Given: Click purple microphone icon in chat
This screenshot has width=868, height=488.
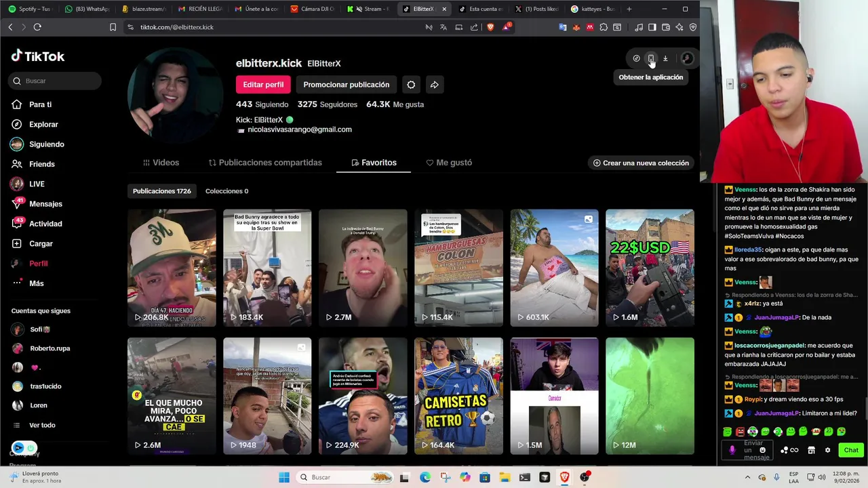Looking at the screenshot, I should tap(732, 450).
